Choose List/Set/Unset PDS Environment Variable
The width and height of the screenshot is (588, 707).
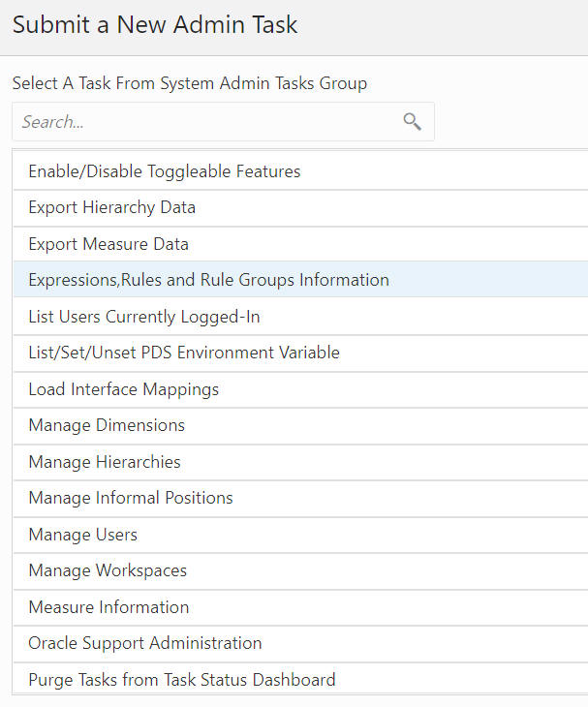click(184, 353)
